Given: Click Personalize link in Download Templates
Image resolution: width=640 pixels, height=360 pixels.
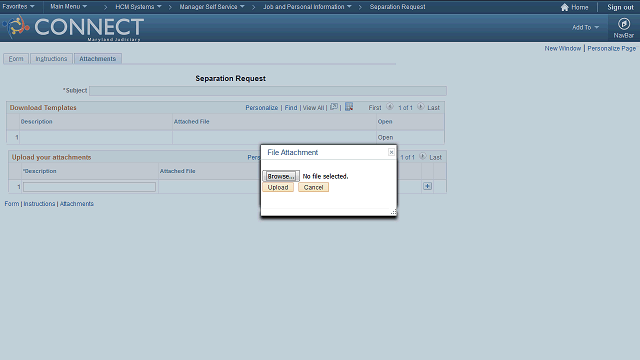Looking at the screenshot, I should 262,108.
